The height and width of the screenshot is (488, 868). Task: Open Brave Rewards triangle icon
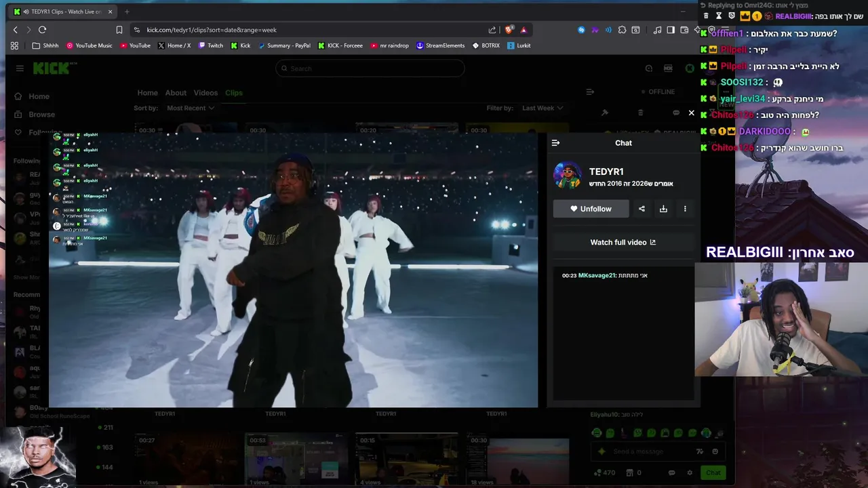(x=524, y=30)
